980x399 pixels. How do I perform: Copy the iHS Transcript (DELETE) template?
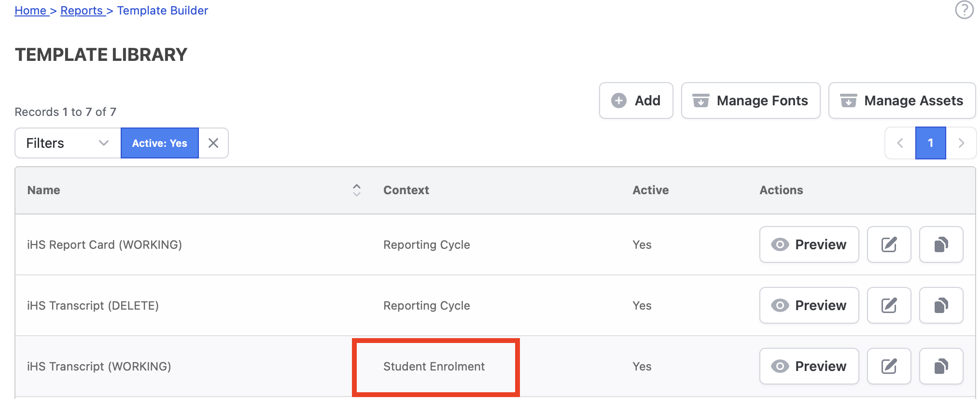point(941,305)
